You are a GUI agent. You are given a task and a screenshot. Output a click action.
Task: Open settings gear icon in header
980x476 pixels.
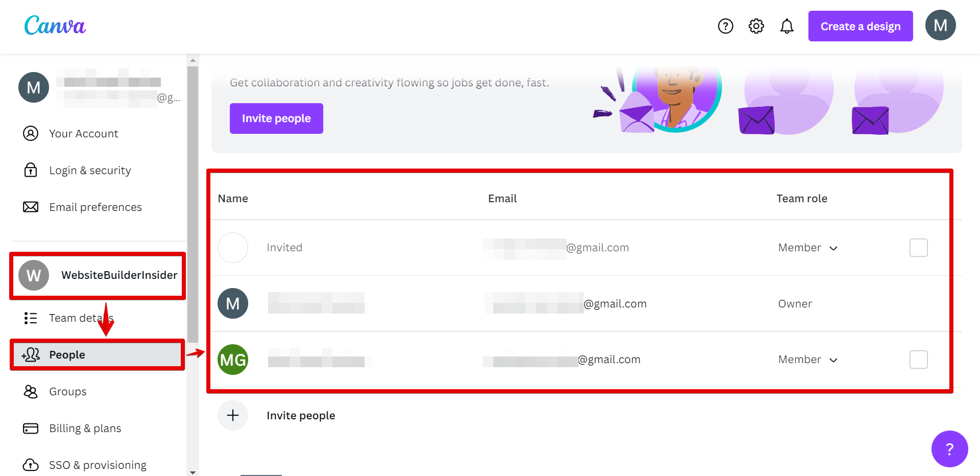click(756, 26)
